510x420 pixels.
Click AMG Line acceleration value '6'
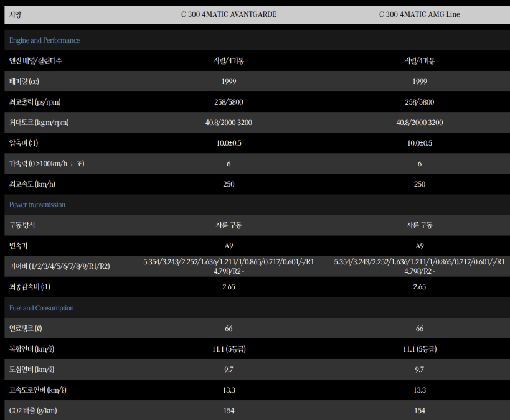click(x=420, y=164)
